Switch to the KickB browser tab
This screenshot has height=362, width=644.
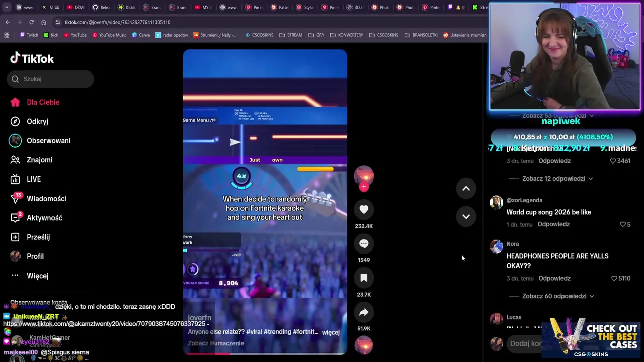[x=126, y=7]
